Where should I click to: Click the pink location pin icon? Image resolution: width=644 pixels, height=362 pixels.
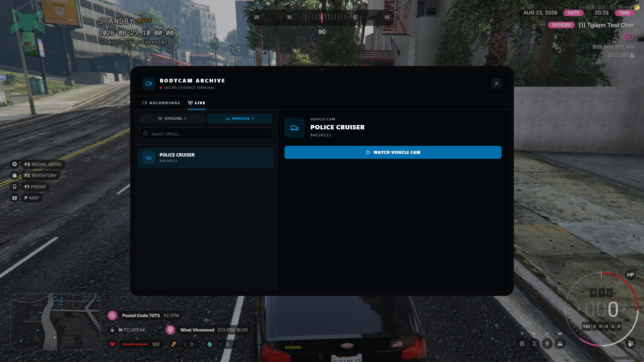click(x=170, y=330)
